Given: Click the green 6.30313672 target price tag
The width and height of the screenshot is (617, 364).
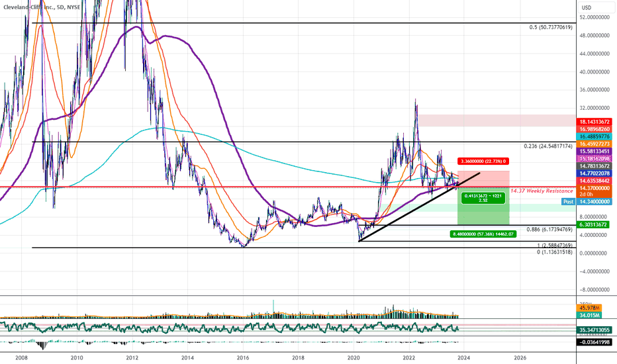Looking at the screenshot, I should tap(593, 225).
